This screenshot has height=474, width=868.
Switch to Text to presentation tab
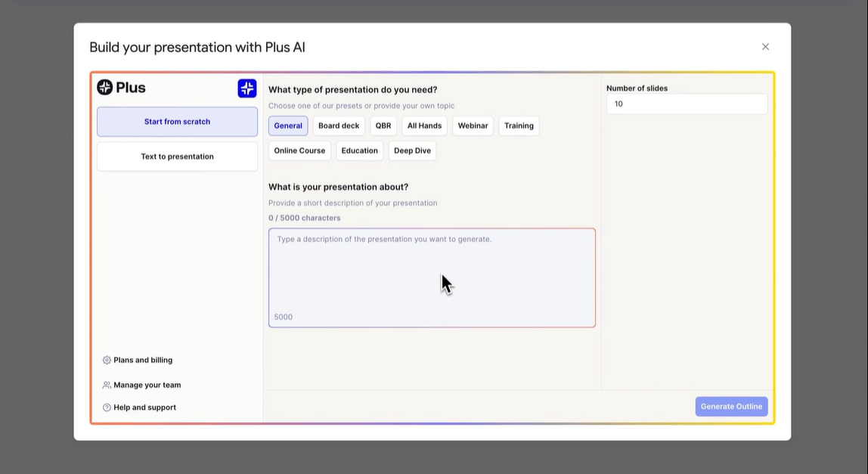177,156
